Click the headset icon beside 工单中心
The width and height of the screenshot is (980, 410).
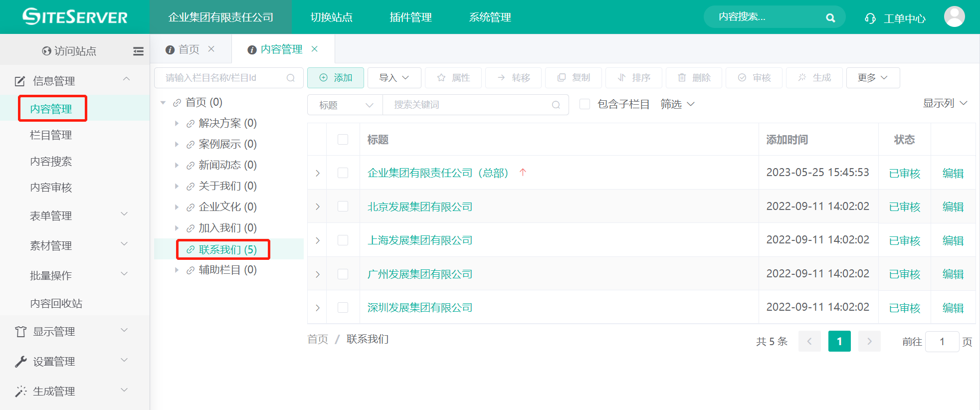pos(870,18)
